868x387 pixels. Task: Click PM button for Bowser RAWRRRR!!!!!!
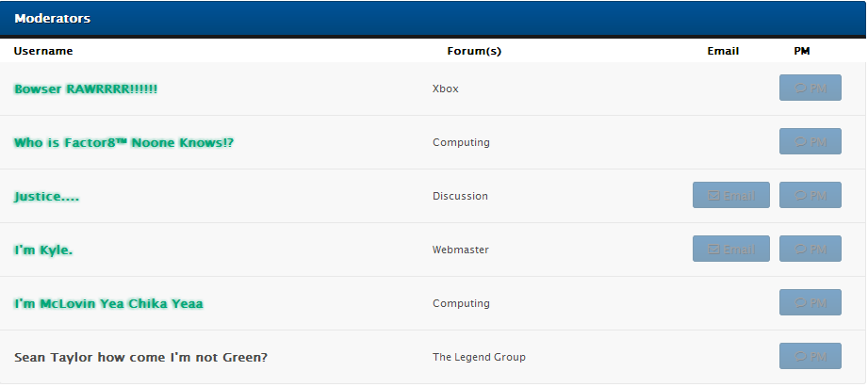(810, 88)
